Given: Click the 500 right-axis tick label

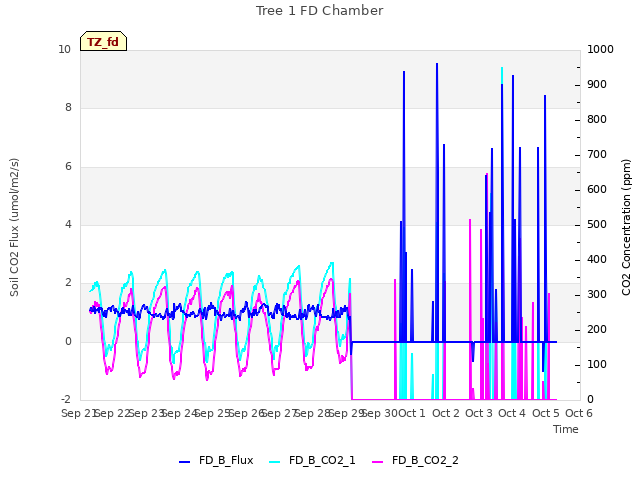Looking at the screenshot, I should [x=597, y=224].
